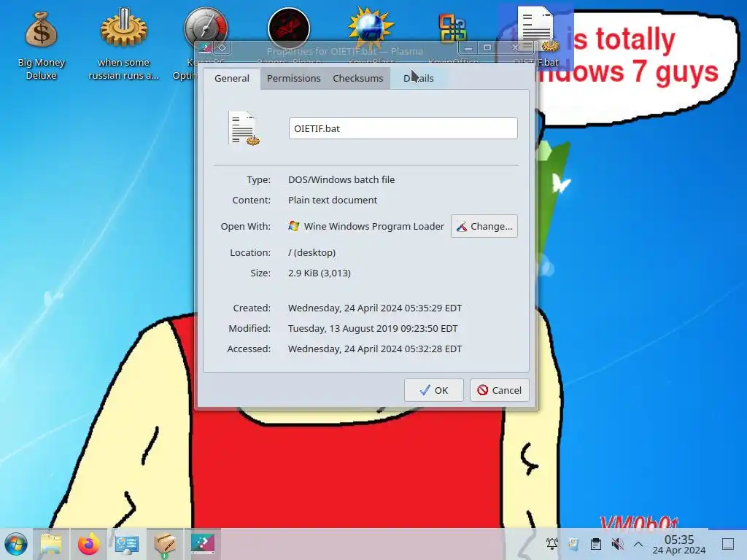Image resolution: width=747 pixels, height=560 pixels.
Task: Click 'DOS/Windows batch file' type value
Action: pos(341,179)
